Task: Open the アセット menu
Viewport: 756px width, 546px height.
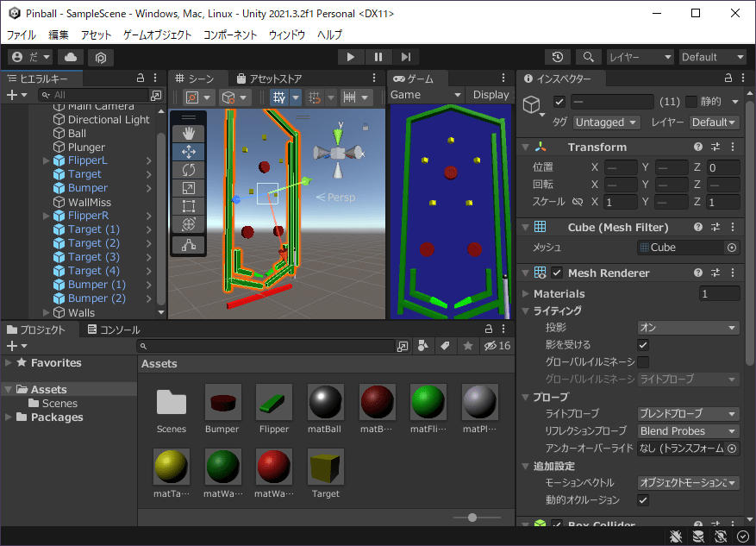Action: (96, 35)
